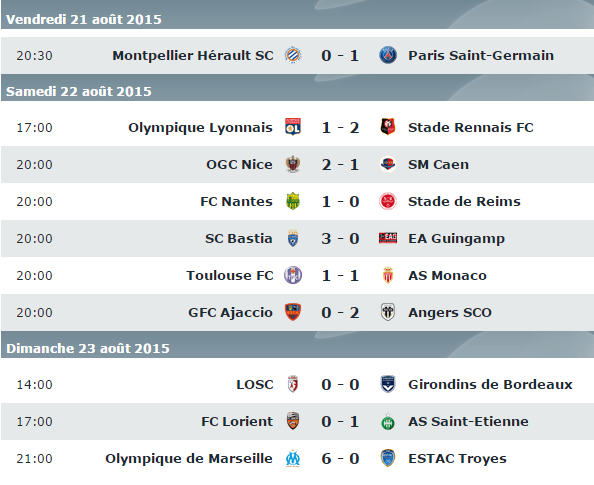Click the Paris Saint-Germain club crest
The image size is (594, 485).
coord(388,55)
